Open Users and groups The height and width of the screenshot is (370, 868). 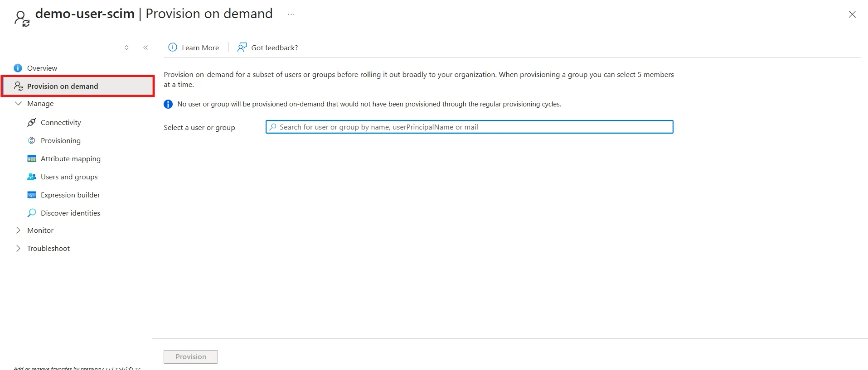(69, 177)
